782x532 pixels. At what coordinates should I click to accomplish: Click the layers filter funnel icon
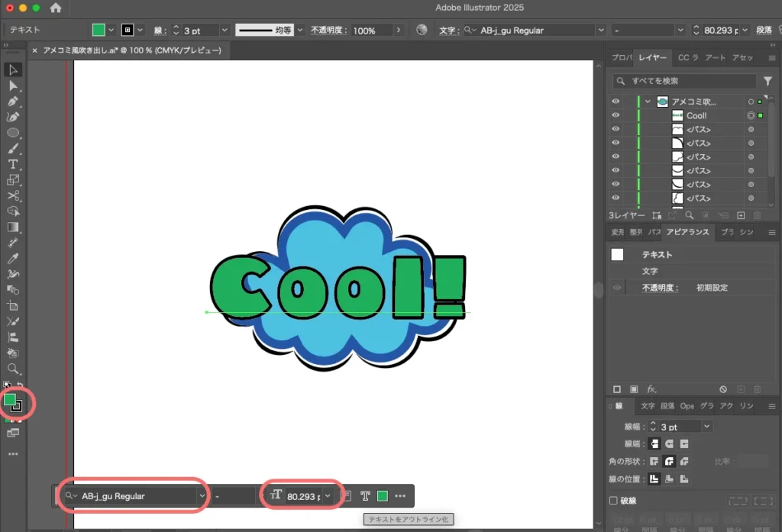pyautogui.click(x=767, y=81)
